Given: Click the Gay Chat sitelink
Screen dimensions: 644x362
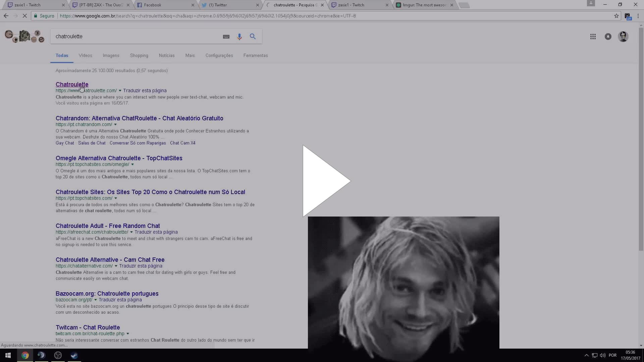Looking at the screenshot, I should [x=65, y=143].
